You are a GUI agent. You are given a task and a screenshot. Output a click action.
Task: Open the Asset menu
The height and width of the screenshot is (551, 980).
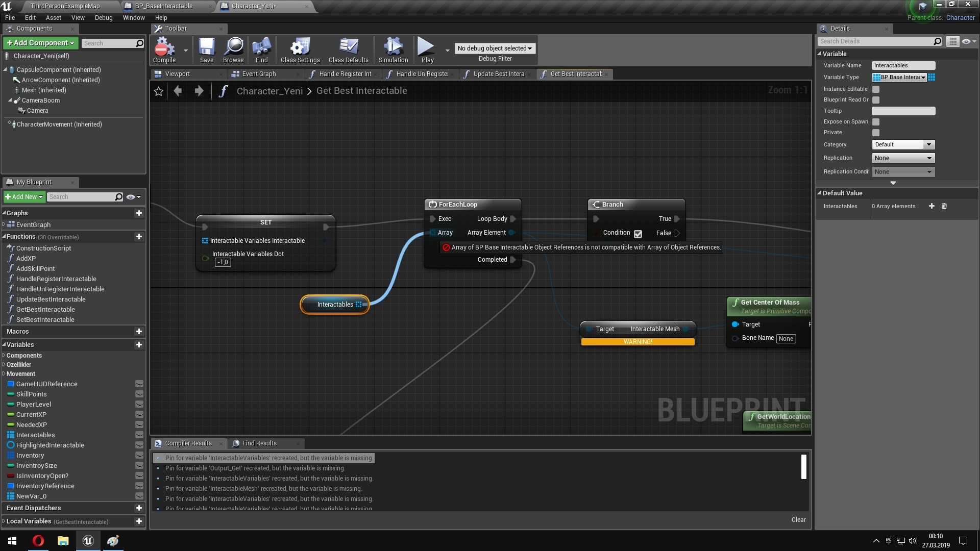[54, 17]
